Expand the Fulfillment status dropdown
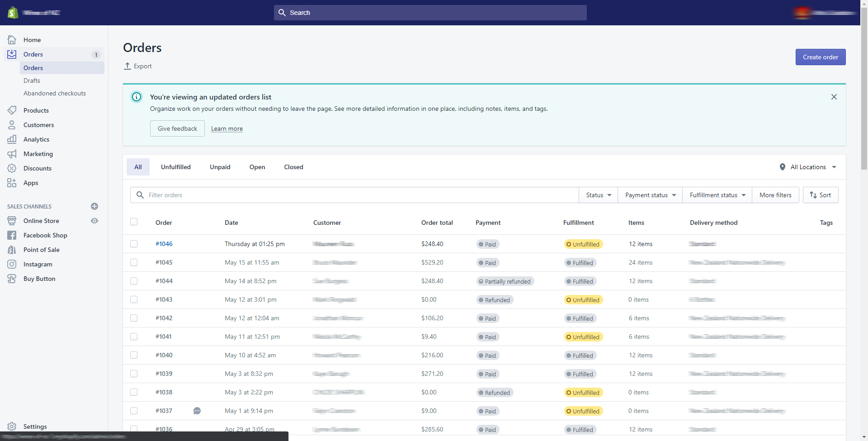 (x=717, y=195)
